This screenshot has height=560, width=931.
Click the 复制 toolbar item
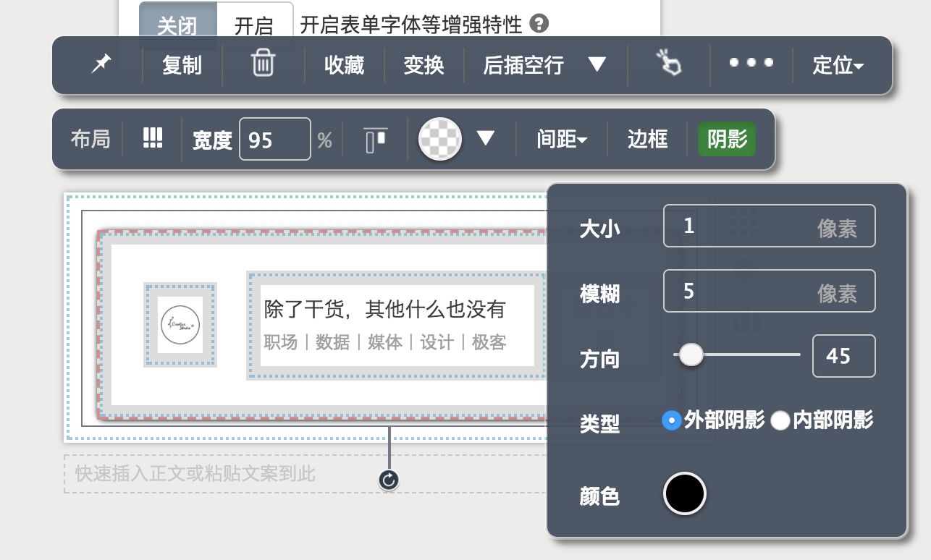182,65
